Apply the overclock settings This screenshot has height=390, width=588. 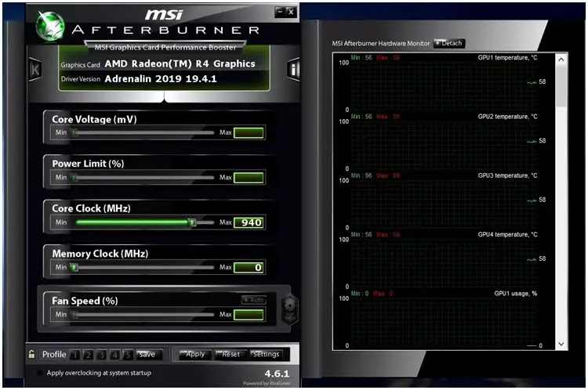tap(194, 355)
